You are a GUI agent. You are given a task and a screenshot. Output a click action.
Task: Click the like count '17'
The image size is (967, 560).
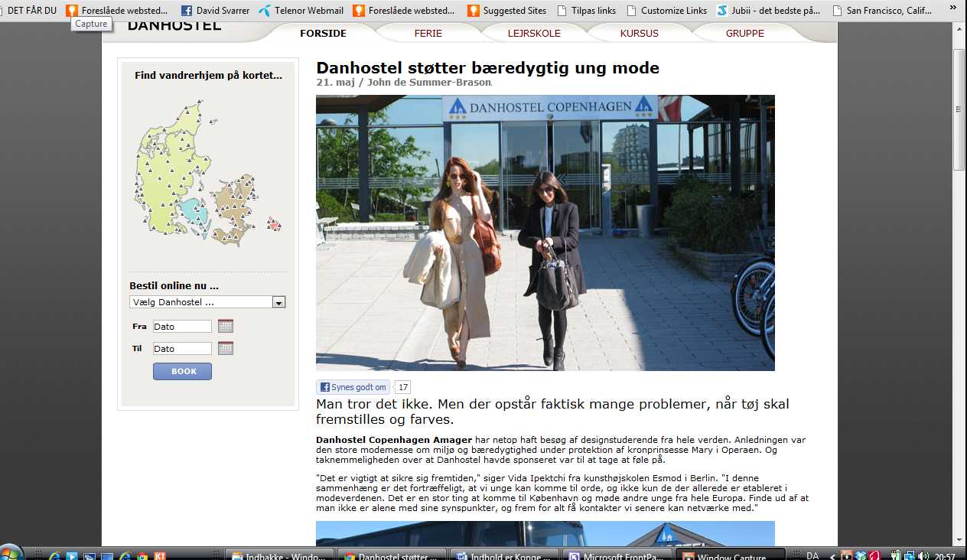pyautogui.click(x=403, y=387)
